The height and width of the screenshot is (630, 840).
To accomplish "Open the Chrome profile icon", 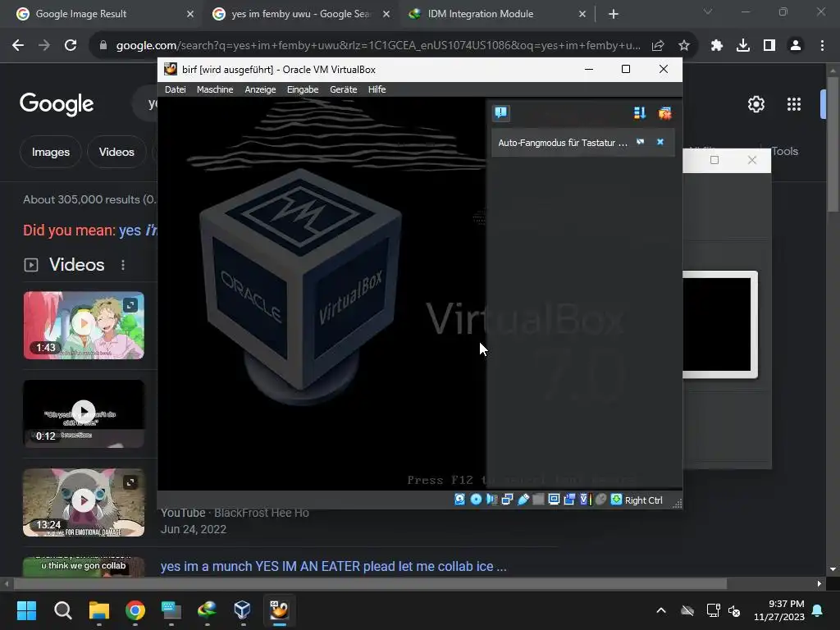I will coord(796,46).
